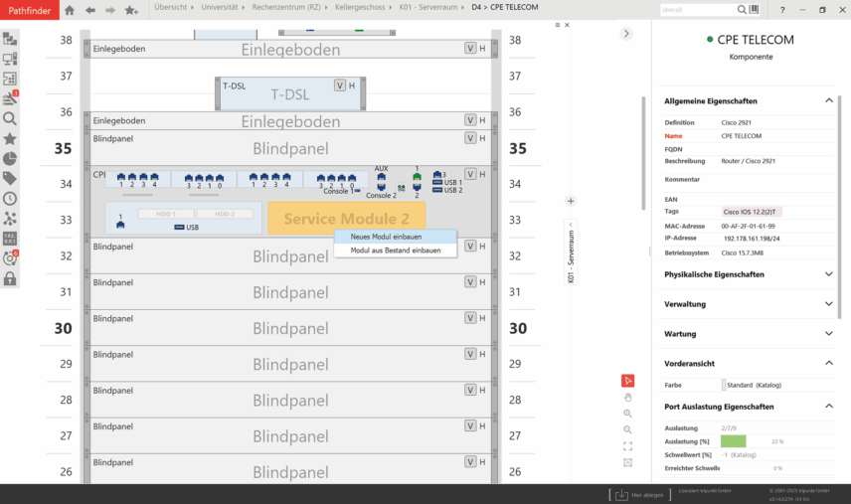Click the Home icon in the top bar
The height and width of the screenshot is (504, 851).
click(x=69, y=10)
